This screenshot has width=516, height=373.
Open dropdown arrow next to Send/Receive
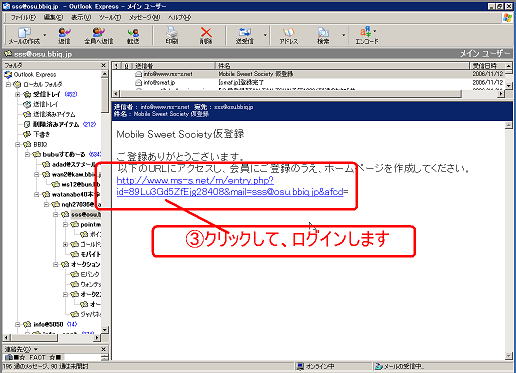click(265, 35)
